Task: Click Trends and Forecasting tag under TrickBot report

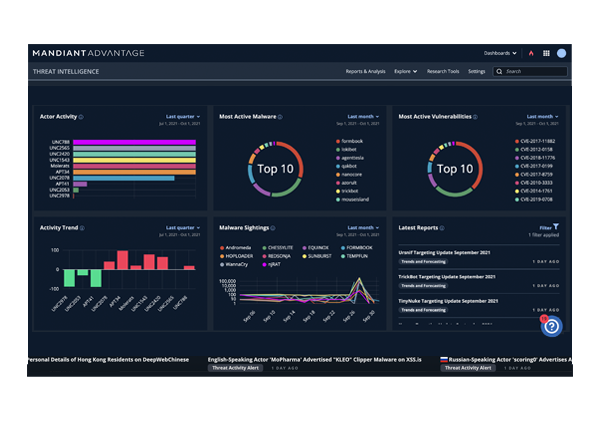Action: point(423,286)
